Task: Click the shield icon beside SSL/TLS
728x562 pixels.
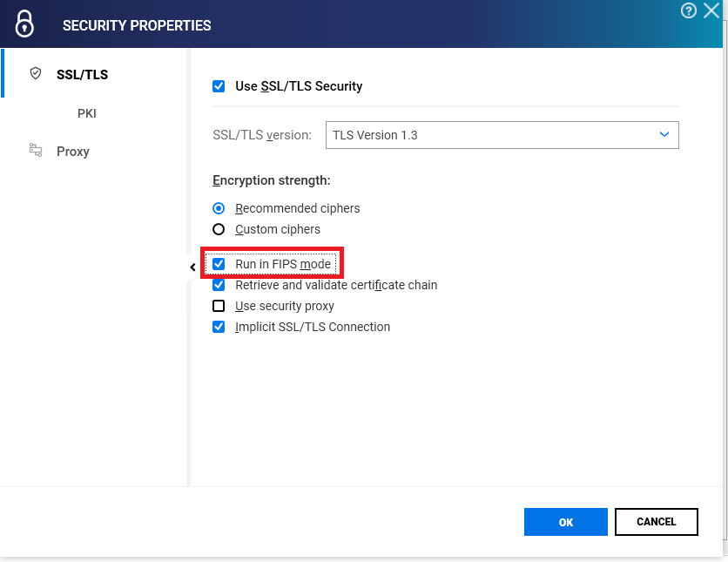Action: click(x=35, y=73)
